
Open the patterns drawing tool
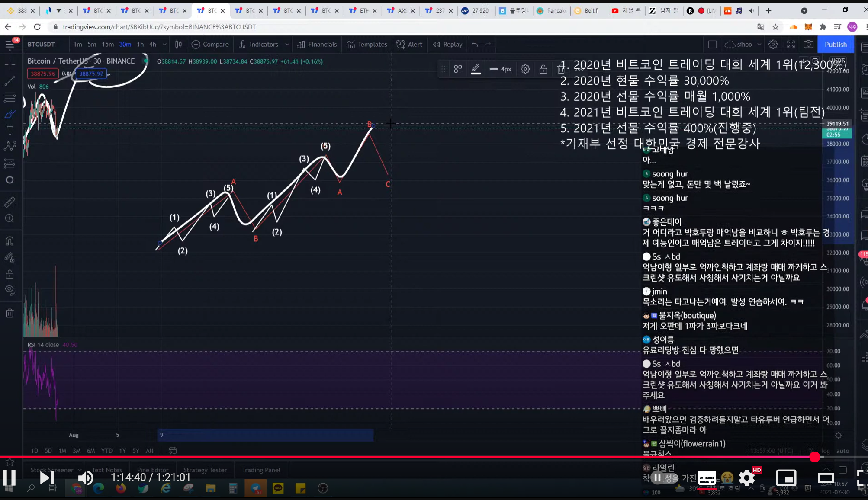(10, 146)
